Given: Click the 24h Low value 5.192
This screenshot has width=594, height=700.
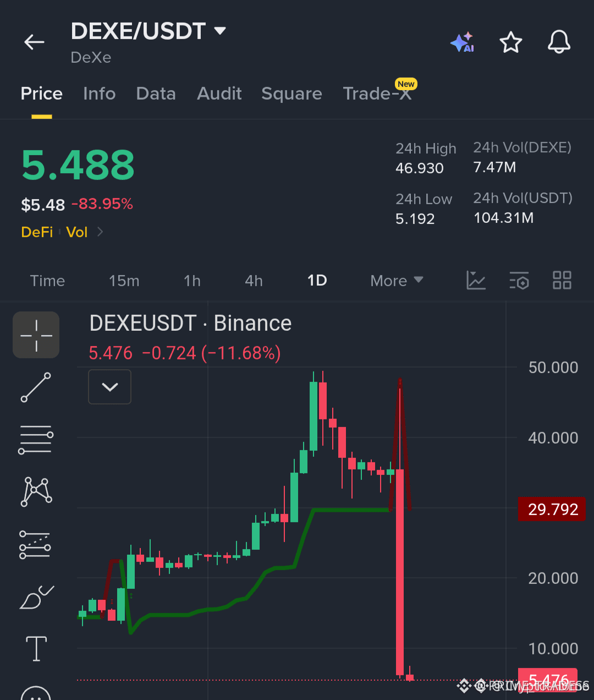Looking at the screenshot, I should click(x=415, y=218).
